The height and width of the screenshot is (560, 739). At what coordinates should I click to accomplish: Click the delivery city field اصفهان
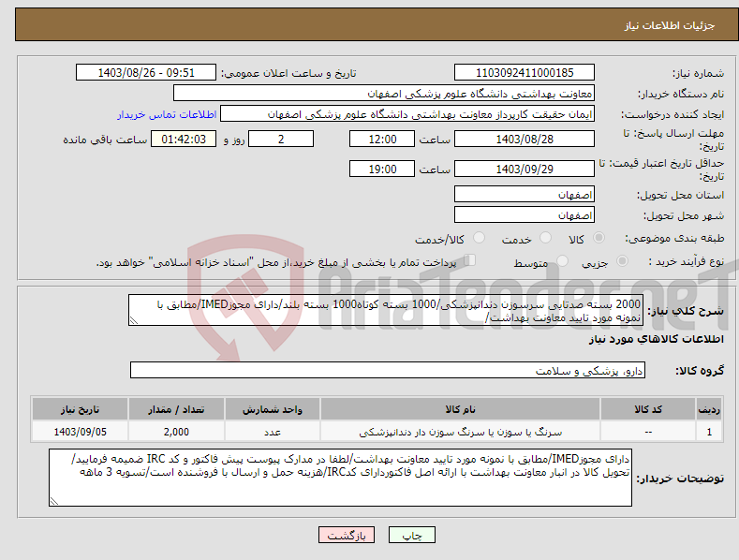(x=525, y=215)
